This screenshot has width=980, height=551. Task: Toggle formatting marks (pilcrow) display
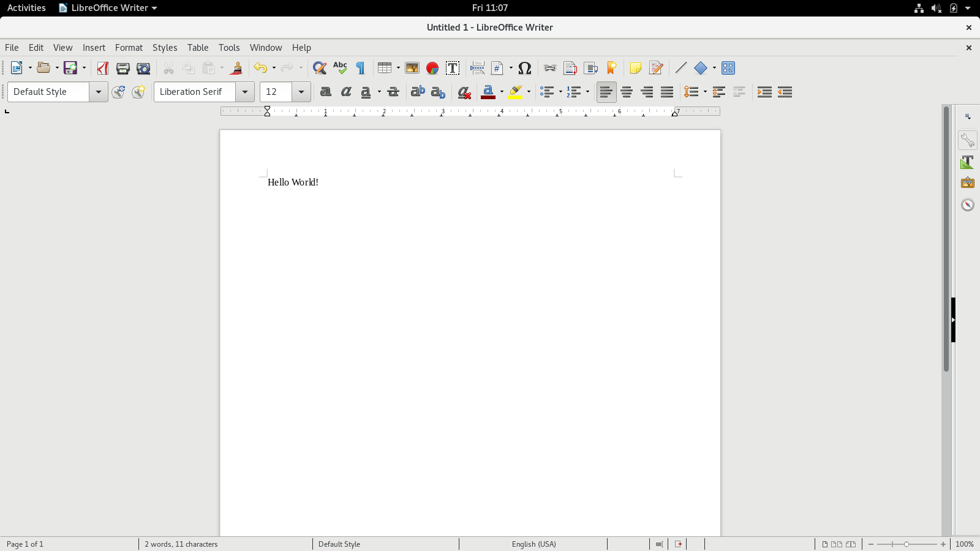pos(361,68)
